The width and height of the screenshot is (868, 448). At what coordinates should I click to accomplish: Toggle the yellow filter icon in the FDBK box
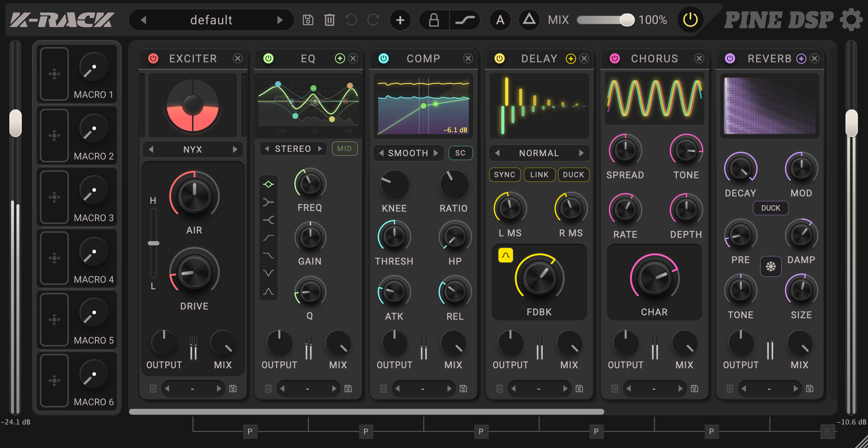click(x=506, y=255)
